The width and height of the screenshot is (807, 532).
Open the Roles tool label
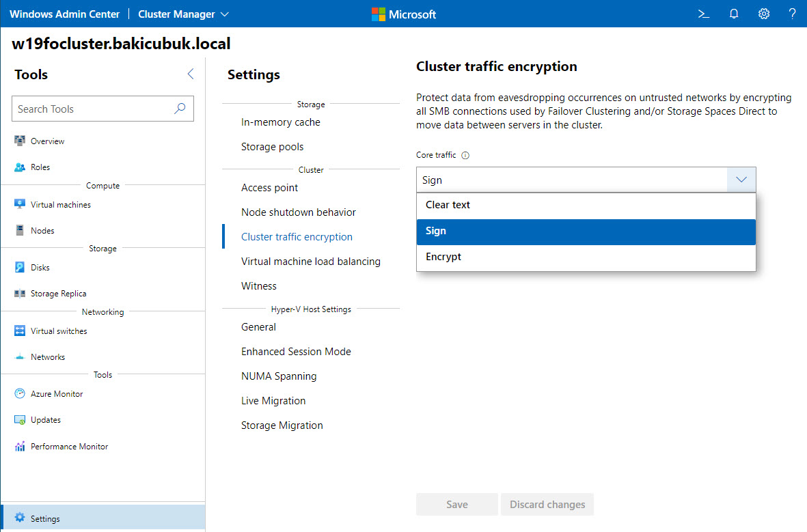40,167
